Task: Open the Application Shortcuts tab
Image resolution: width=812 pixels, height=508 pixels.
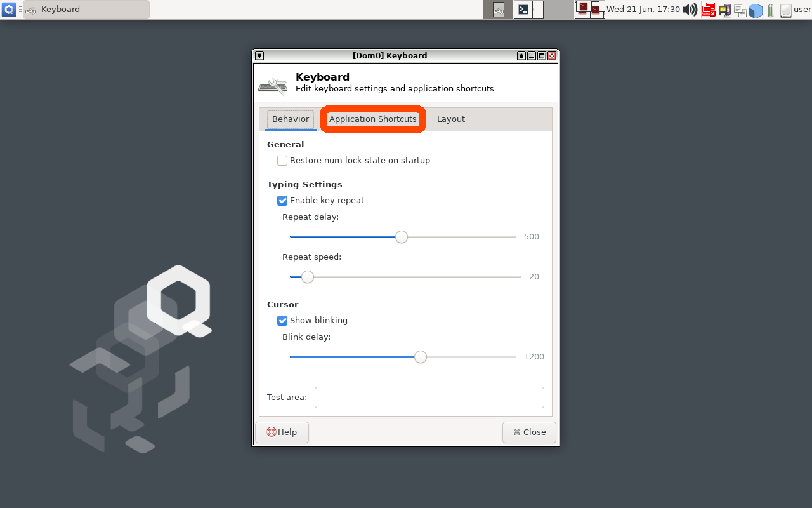Action: (373, 119)
